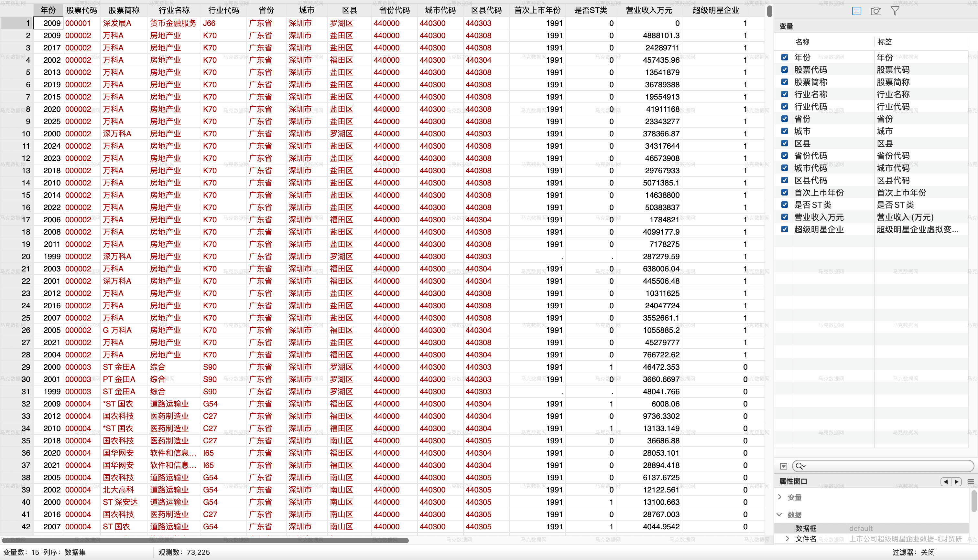Click 变量数: 15 in status bar

click(x=21, y=552)
